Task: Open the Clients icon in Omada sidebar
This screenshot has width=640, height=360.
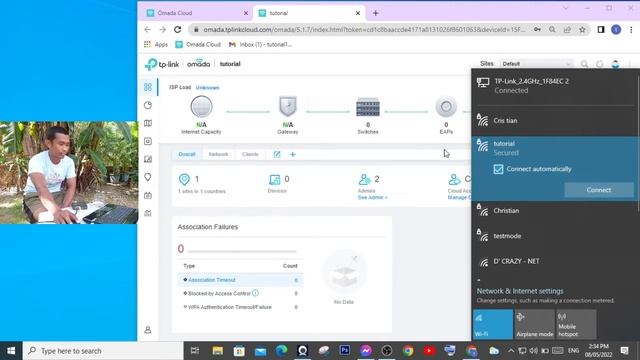Action: [x=148, y=159]
